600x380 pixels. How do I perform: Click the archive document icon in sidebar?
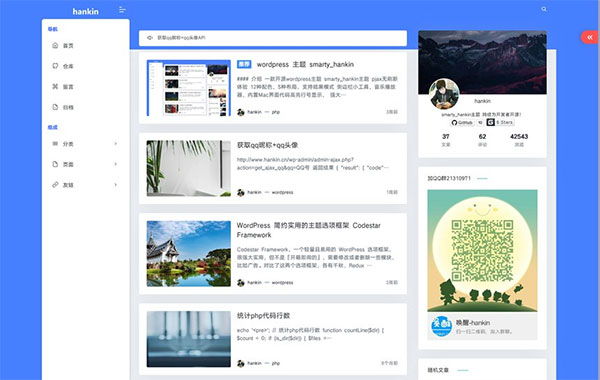tap(55, 107)
